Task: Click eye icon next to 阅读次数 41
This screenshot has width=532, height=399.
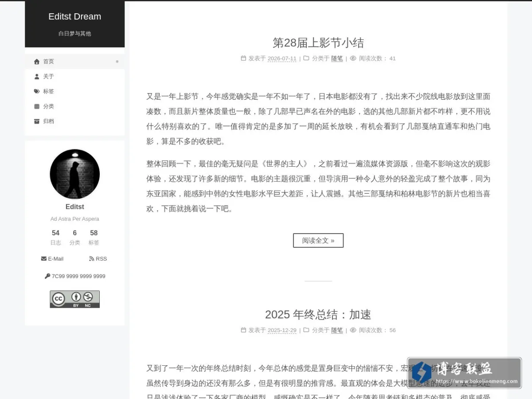Action: [x=353, y=58]
